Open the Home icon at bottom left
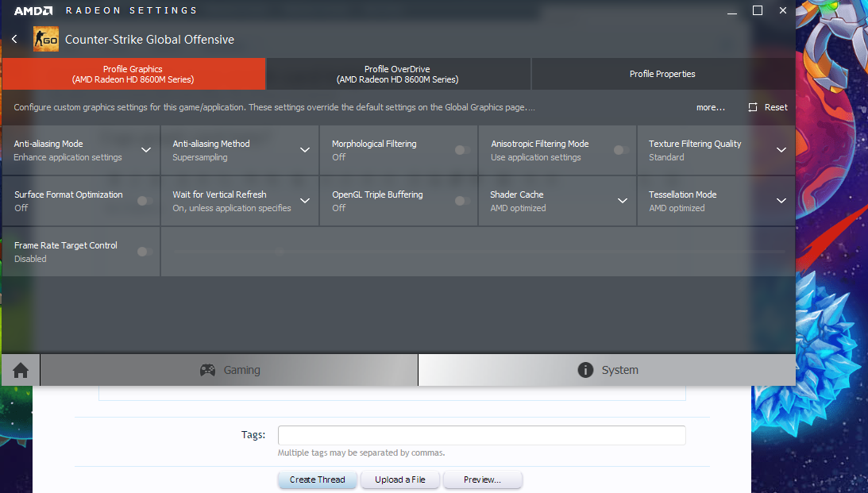The width and height of the screenshot is (868, 493). tap(21, 370)
